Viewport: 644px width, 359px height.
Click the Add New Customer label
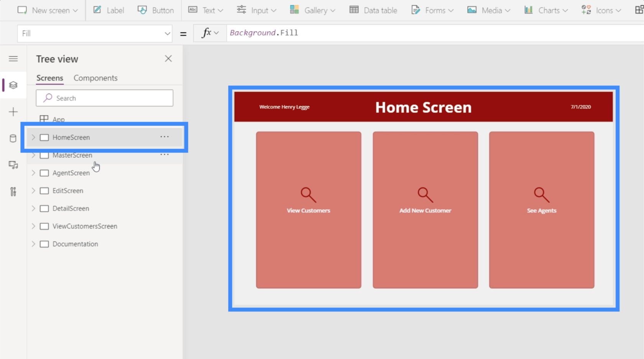coord(426,211)
